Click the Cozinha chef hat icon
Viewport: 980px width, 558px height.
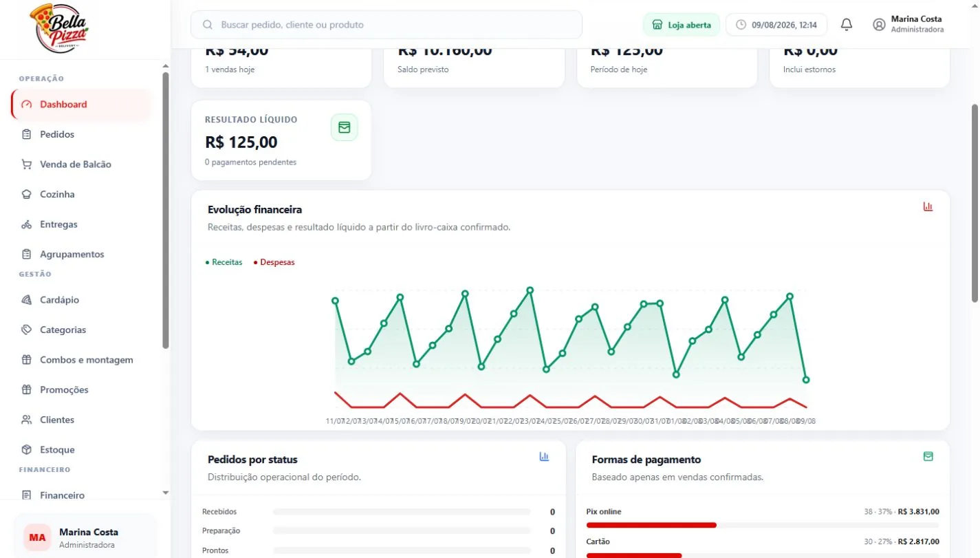click(x=27, y=194)
